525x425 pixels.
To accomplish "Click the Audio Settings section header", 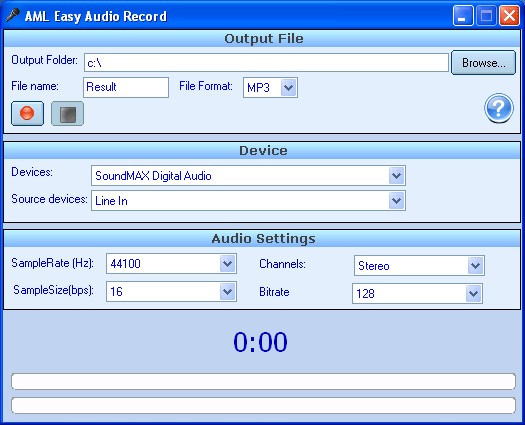I will pos(263,238).
